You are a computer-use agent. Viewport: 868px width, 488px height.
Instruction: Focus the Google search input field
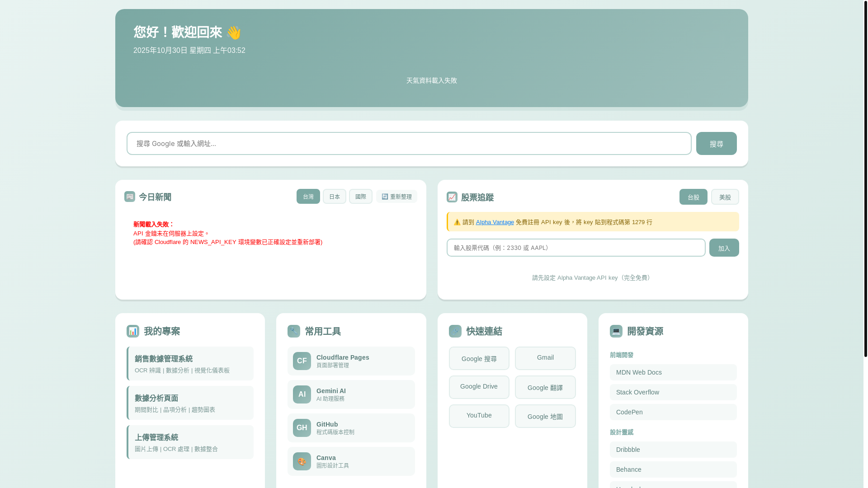[x=409, y=144]
